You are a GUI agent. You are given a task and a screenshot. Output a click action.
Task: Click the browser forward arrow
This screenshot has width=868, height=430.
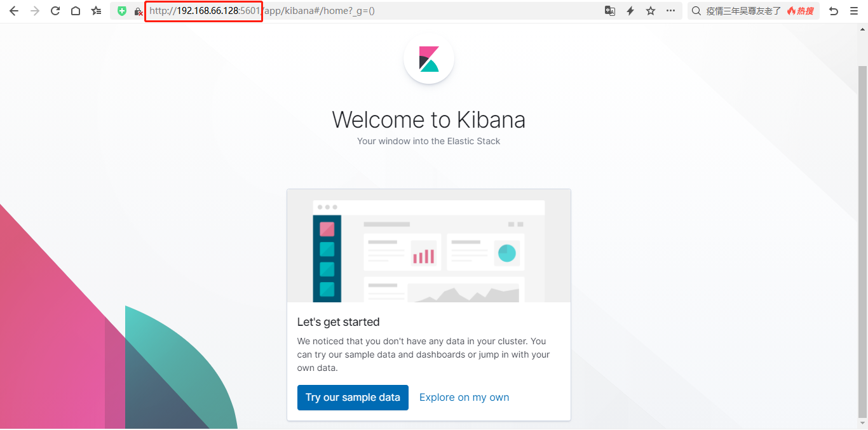point(35,11)
